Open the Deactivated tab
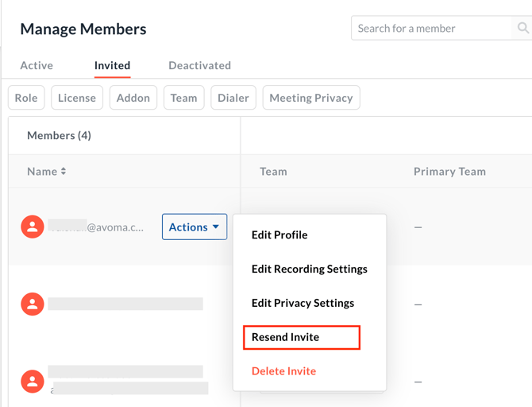Image resolution: width=532 pixels, height=407 pixels. (x=200, y=65)
